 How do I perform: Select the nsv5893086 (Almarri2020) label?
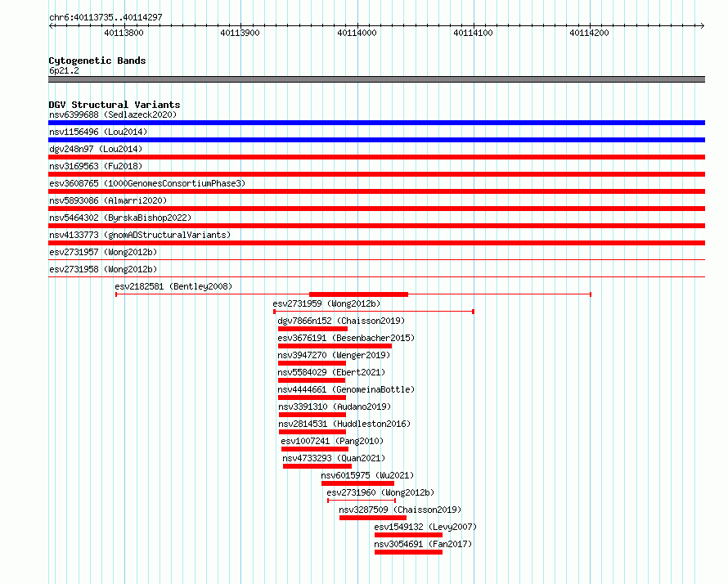click(108, 200)
